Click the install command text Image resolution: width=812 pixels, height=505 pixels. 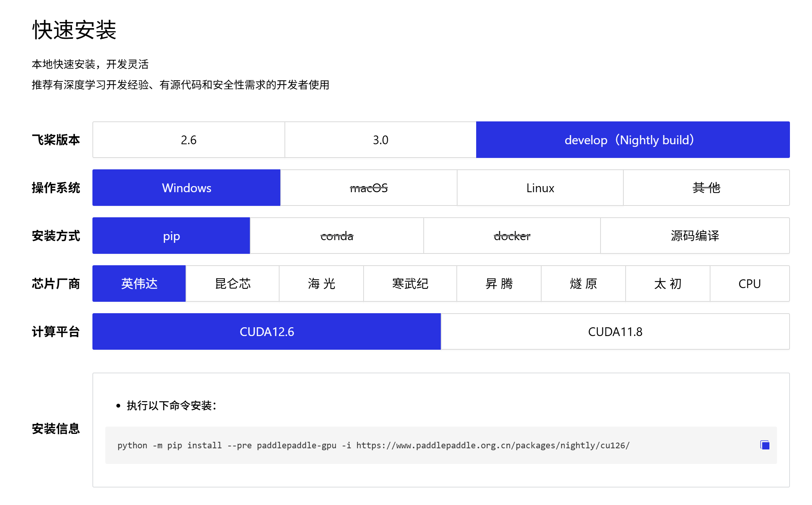373,445
